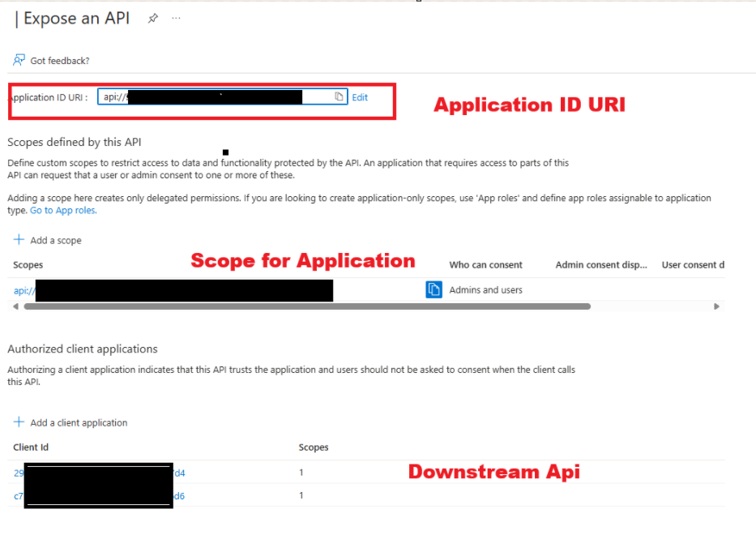Open the Go to App roles link
This screenshot has height=535, width=756.
point(62,210)
